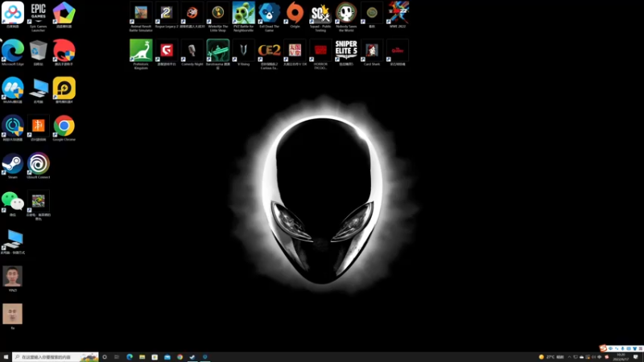This screenshot has height=362, width=644.
Task: Open the Microsoft Edge desktop shortcut
Action: [13, 52]
